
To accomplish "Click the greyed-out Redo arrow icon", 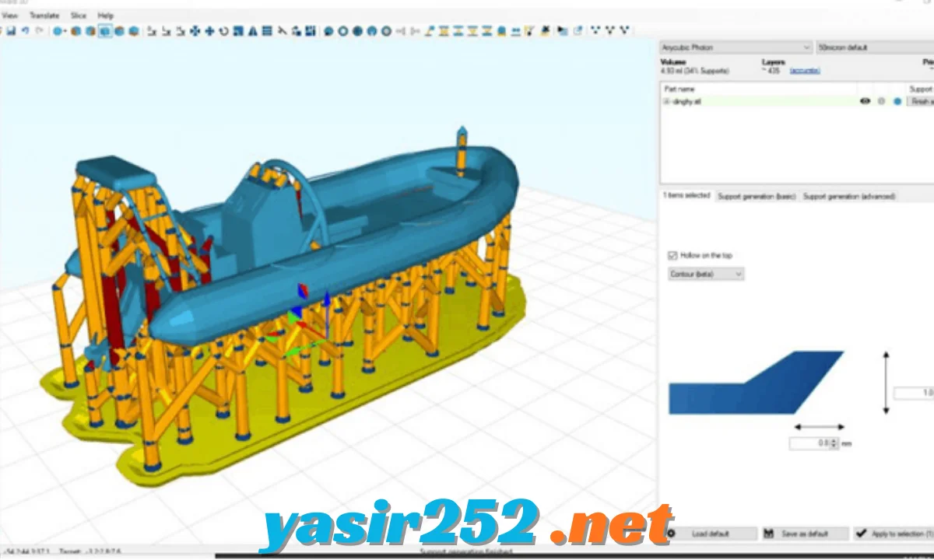I will point(40,31).
